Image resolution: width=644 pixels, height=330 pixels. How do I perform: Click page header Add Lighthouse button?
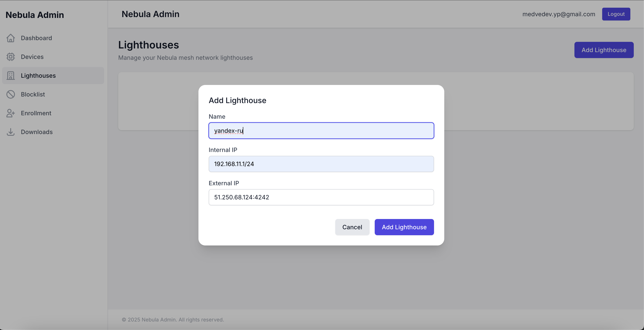[x=603, y=50]
